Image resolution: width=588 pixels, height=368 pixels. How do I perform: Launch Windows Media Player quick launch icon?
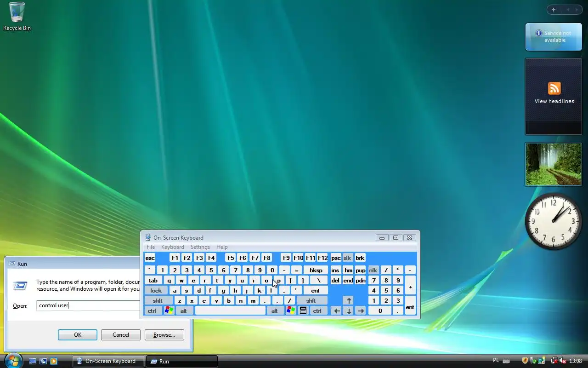[x=54, y=361]
